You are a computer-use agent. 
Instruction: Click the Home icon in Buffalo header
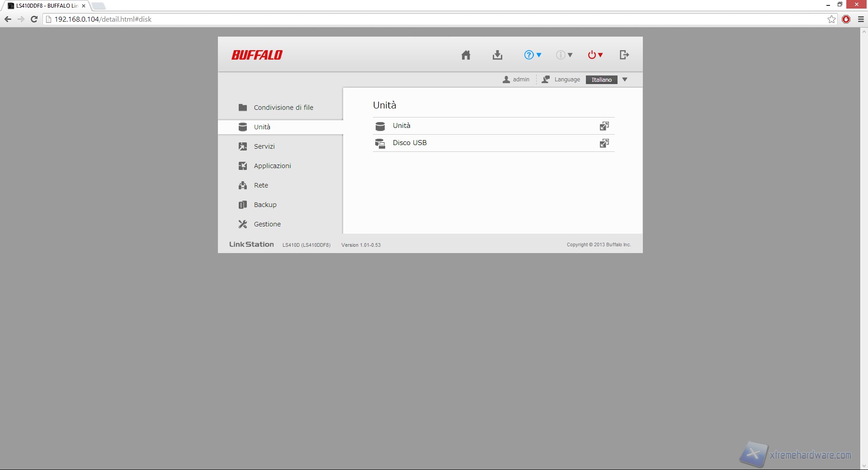[466, 55]
